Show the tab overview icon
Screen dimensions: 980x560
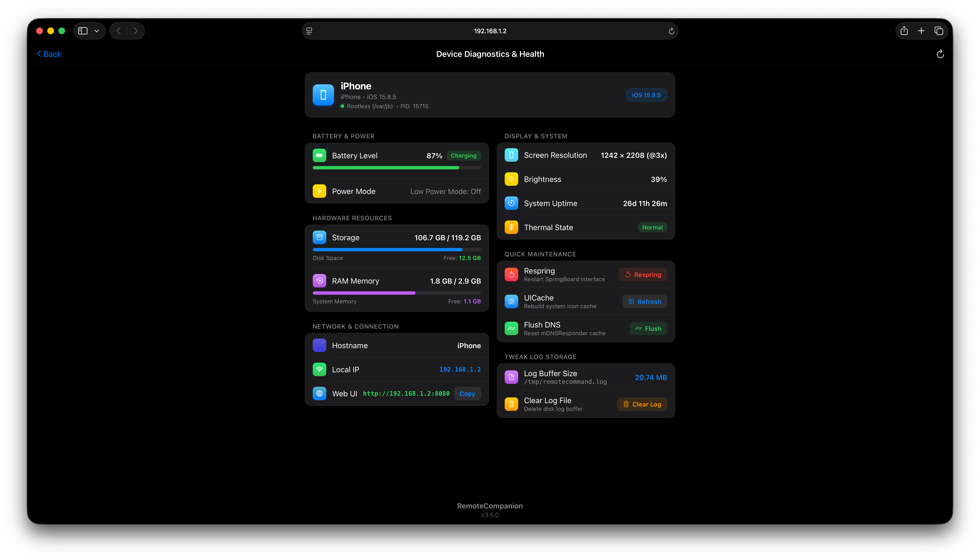939,31
